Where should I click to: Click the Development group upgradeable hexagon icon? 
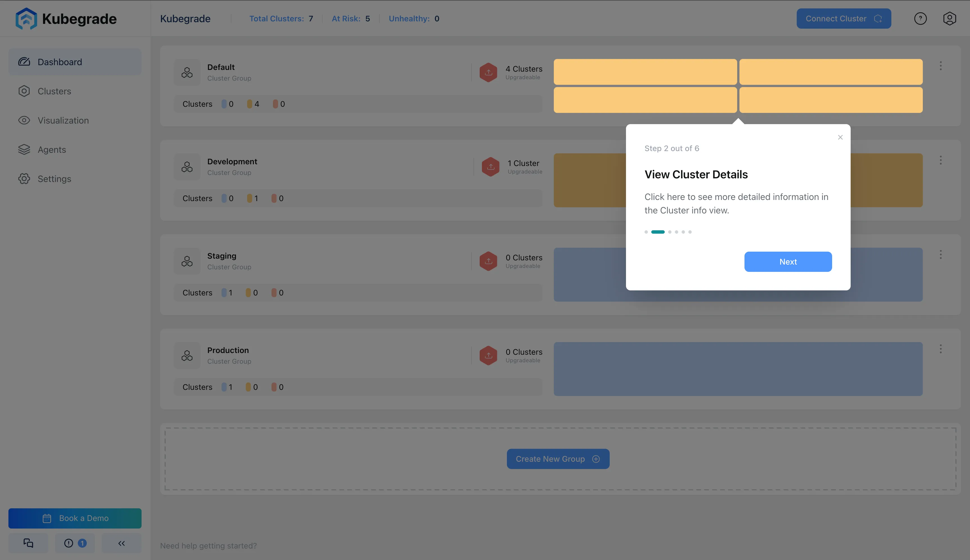click(x=491, y=167)
